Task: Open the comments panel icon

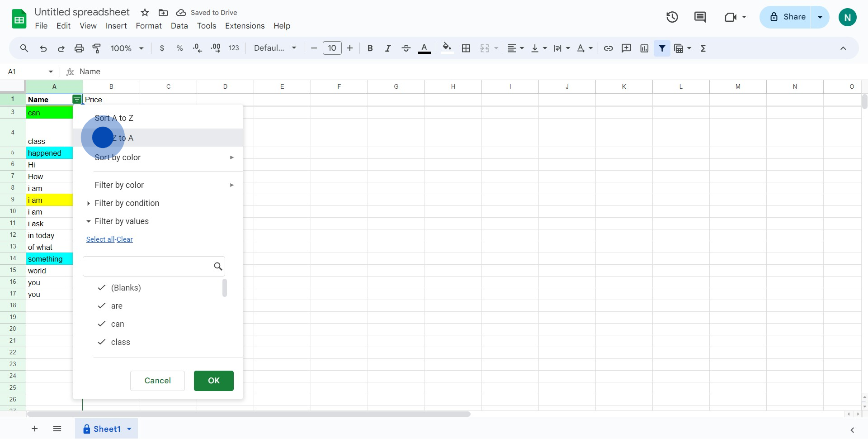Action: click(700, 17)
